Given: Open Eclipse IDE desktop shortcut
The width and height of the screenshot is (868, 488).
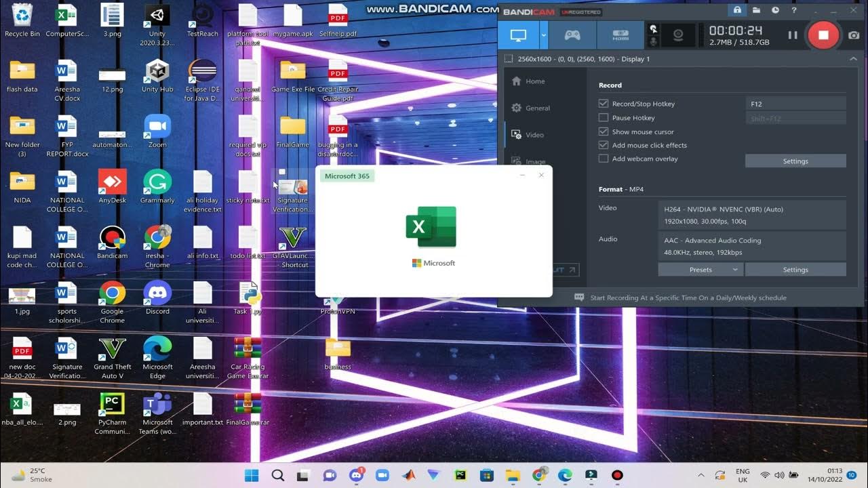Looking at the screenshot, I should point(202,80).
